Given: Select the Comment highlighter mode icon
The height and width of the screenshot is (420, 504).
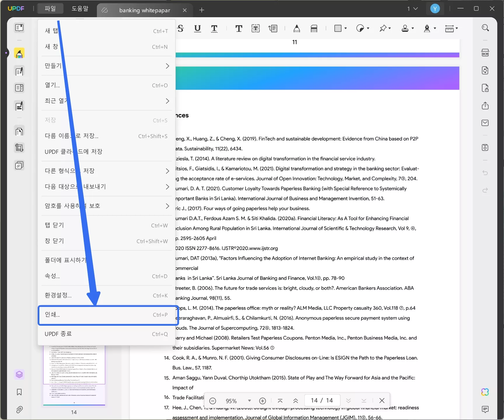Looking at the screenshot, I should [x=19, y=53].
